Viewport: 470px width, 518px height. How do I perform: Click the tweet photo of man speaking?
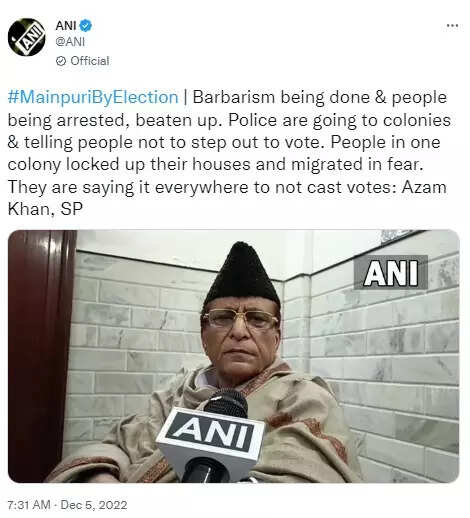[x=234, y=356]
